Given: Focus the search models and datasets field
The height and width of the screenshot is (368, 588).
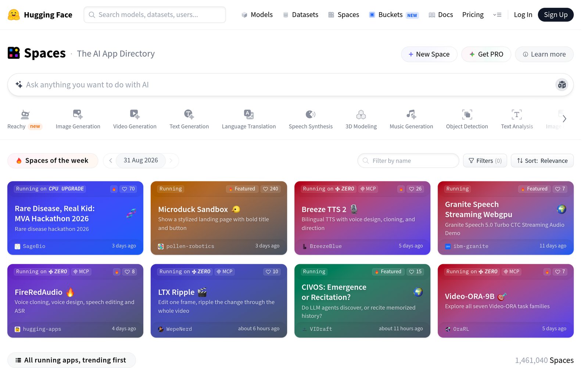Looking at the screenshot, I should point(155,15).
